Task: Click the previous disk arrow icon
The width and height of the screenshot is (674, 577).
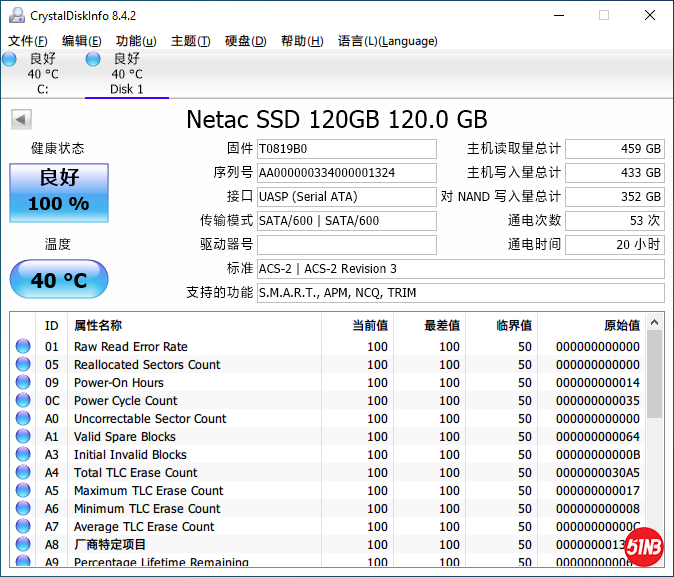Action: click(x=20, y=120)
